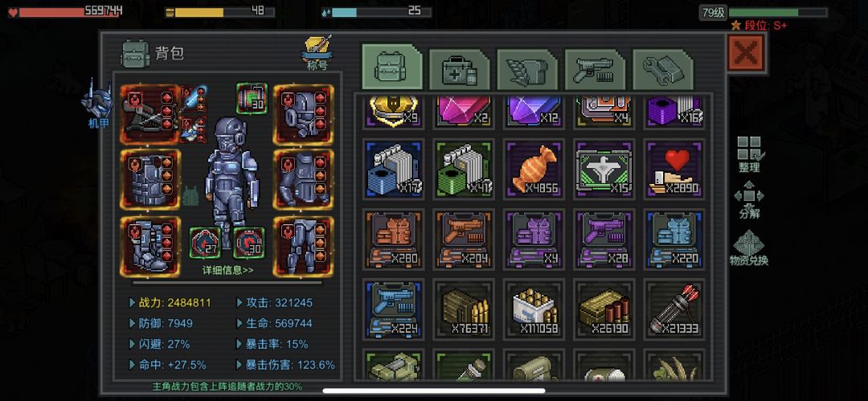
Task: Select the arrow quiver item x21333
Action: 674,309
